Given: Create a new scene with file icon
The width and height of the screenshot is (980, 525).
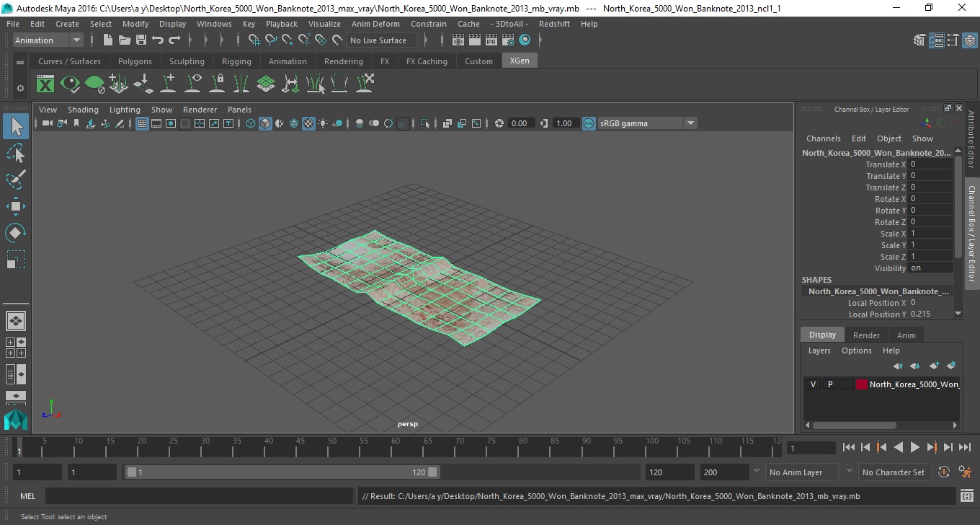Looking at the screenshot, I should point(108,40).
